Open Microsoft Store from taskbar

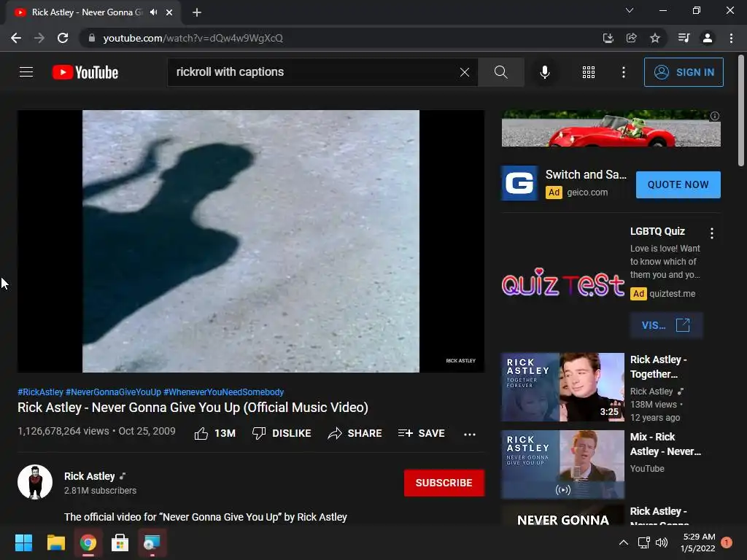coord(120,542)
